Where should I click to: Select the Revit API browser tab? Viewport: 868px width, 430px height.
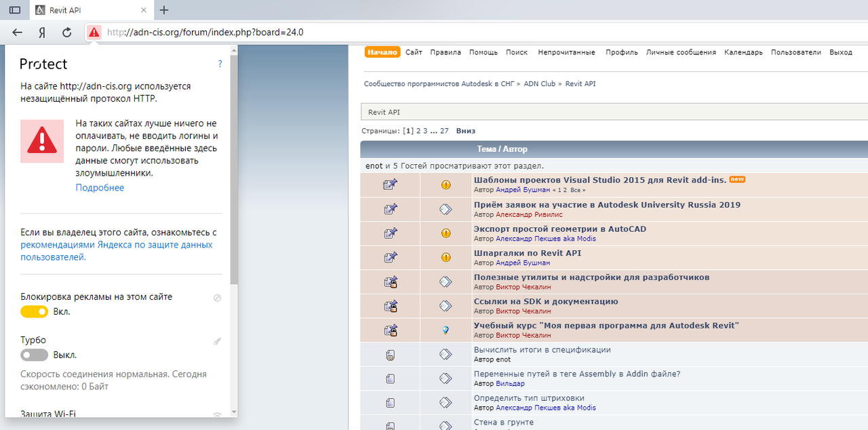(90, 10)
